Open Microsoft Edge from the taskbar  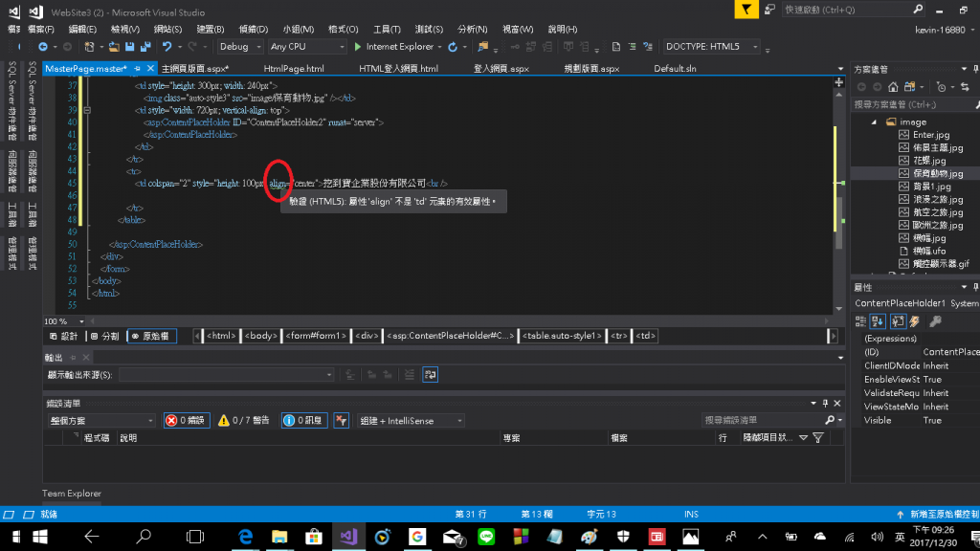[245, 537]
